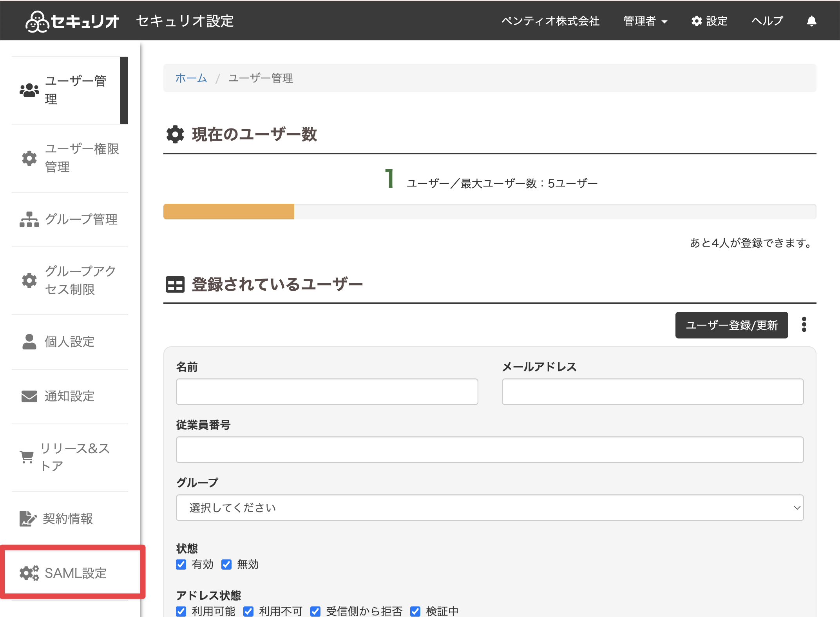Screen dimensions: 840x617
Task: Focus the 従業員番号 input field
Action: 490,450
